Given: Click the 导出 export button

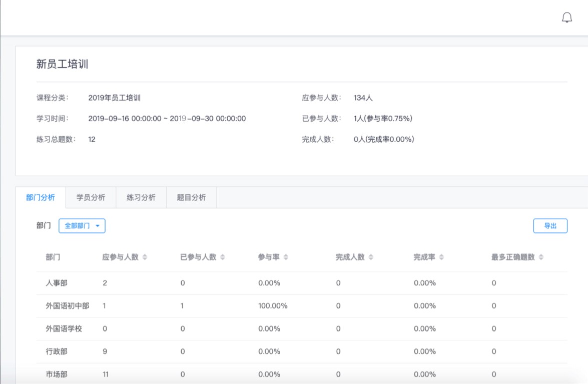Looking at the screenshot, I should (x=550, y=226).
